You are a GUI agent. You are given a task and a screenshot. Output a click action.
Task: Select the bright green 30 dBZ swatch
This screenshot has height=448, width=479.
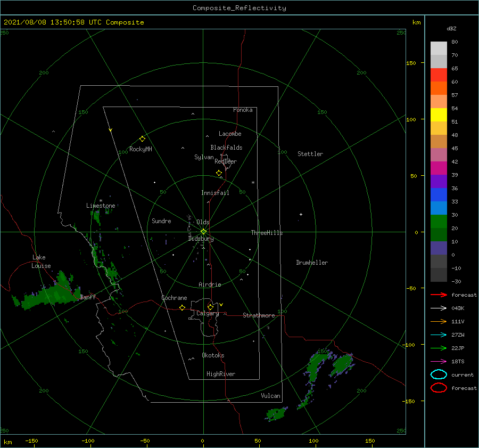[439, 221]
